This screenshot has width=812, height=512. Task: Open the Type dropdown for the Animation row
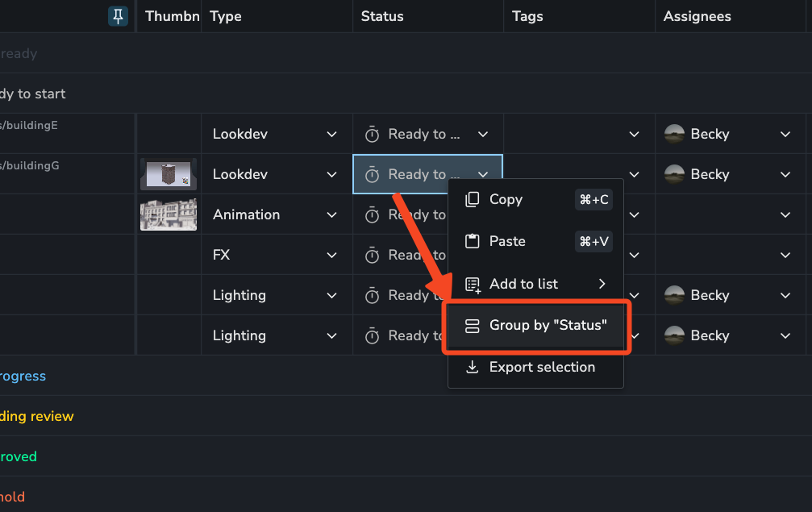(331, 214)
